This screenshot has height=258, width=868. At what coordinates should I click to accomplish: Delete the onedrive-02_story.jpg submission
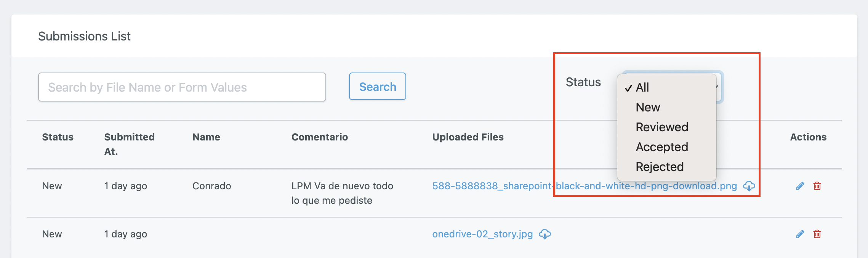click(x=817, y=234)
